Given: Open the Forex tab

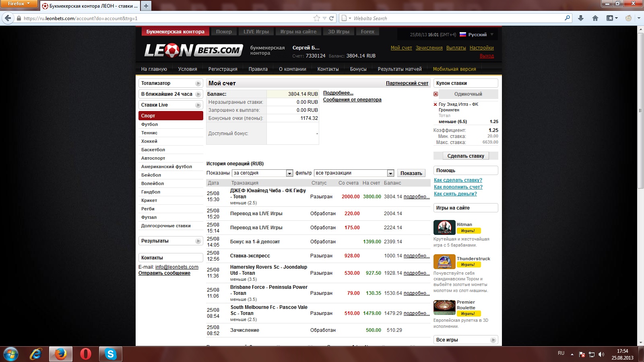Looking at the screenshot, I should pyautogui.click(x=367, y=32).
